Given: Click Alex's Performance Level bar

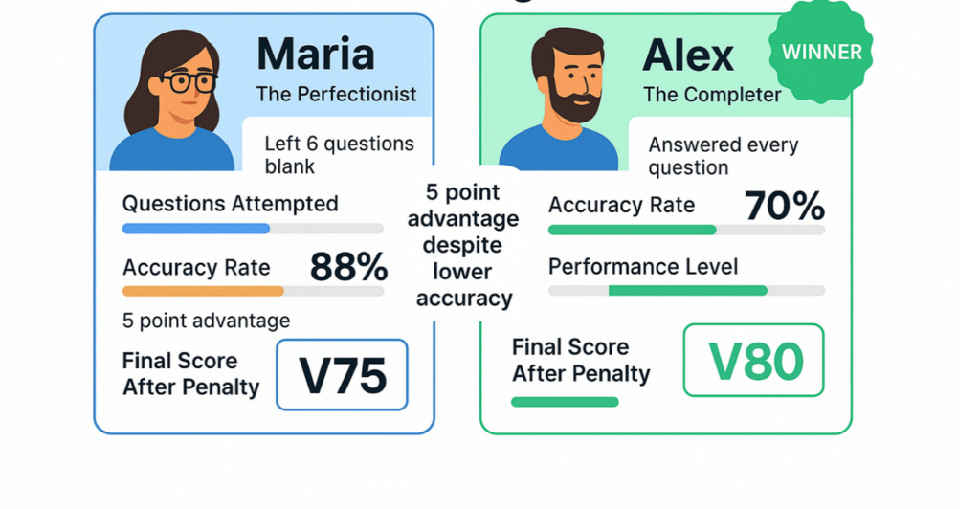Looking at the screenshot, I should tap(685, 290).
